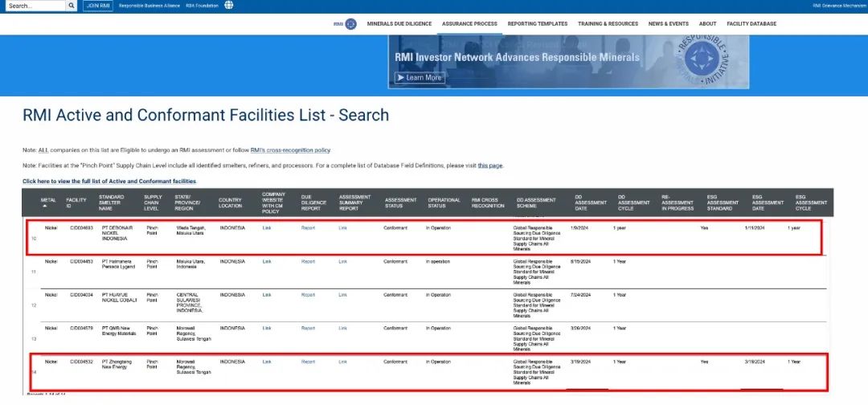This screenshot has height=405, width=868.
Task: Select the 'PT Zhongtsing New Energy' name cell
Action: pos(117,364)
